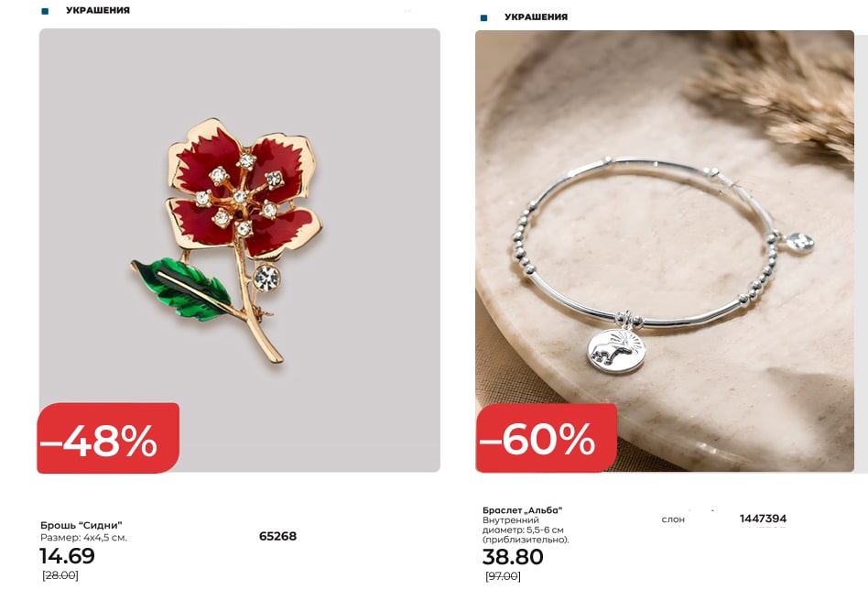Open the Брошь "Сидни" product title
This screenshot has height=601, width=868.
coord(81,525)
